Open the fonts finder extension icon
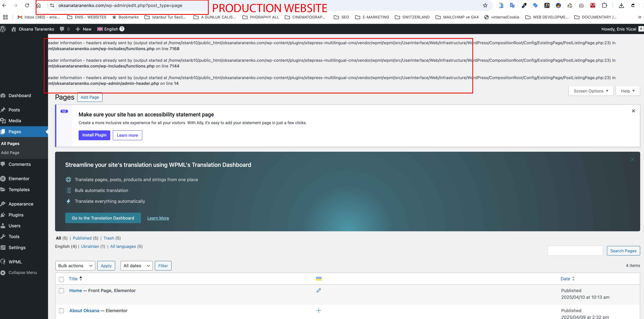 (547, 5)
